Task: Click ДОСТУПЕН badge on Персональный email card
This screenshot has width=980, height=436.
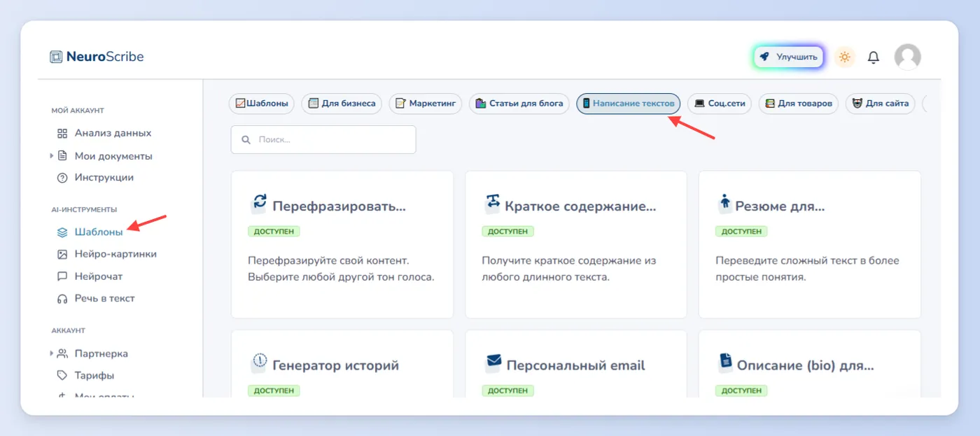Action: click(507, 391)
